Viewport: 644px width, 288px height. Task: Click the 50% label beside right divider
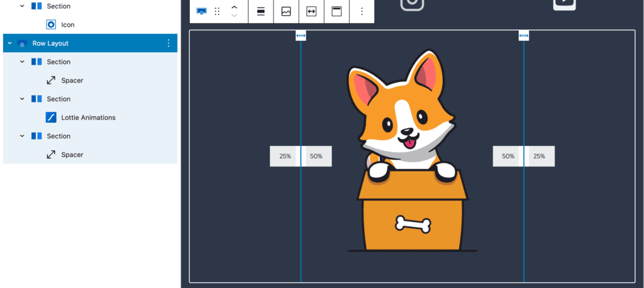click(508, 156)
